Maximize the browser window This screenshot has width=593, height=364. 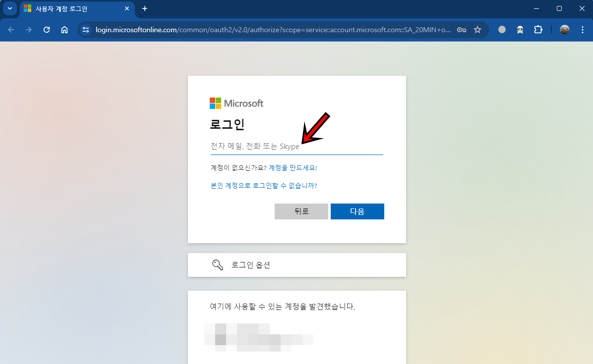[559, 8]
